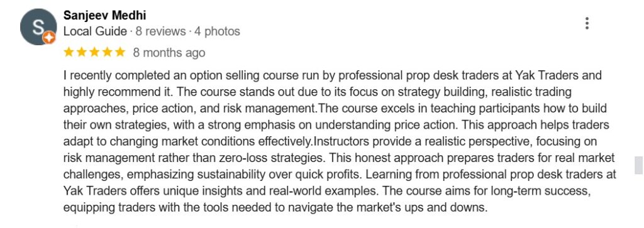Image resolution: width=644 pixels, height=228 pixels.
Task: Click the first yellow rating star
Action: [69, 52]
